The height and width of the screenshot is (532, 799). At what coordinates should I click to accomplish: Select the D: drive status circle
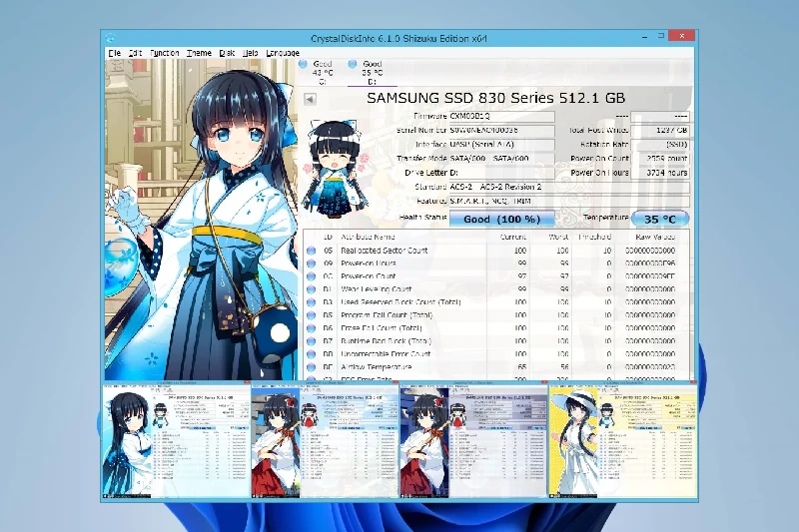353,64
